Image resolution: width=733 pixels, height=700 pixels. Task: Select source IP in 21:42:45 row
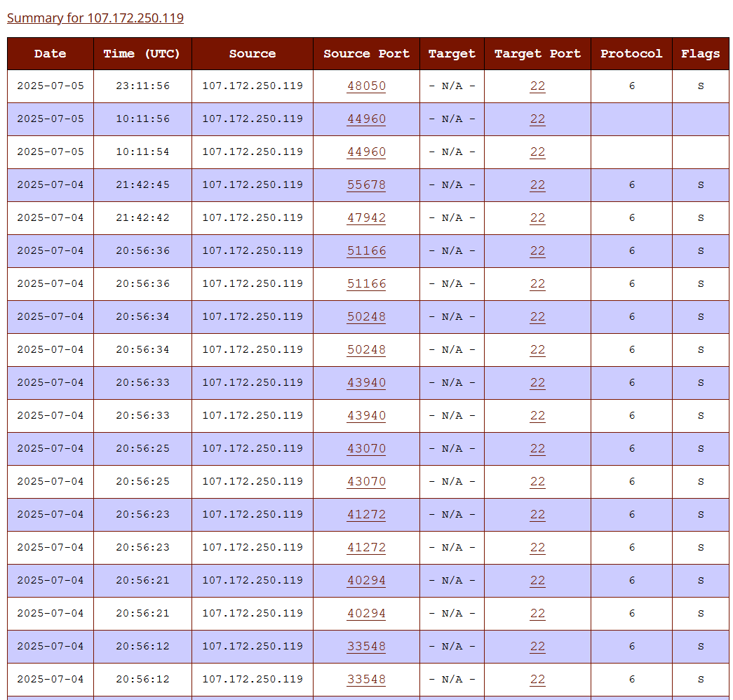point(253,184)
